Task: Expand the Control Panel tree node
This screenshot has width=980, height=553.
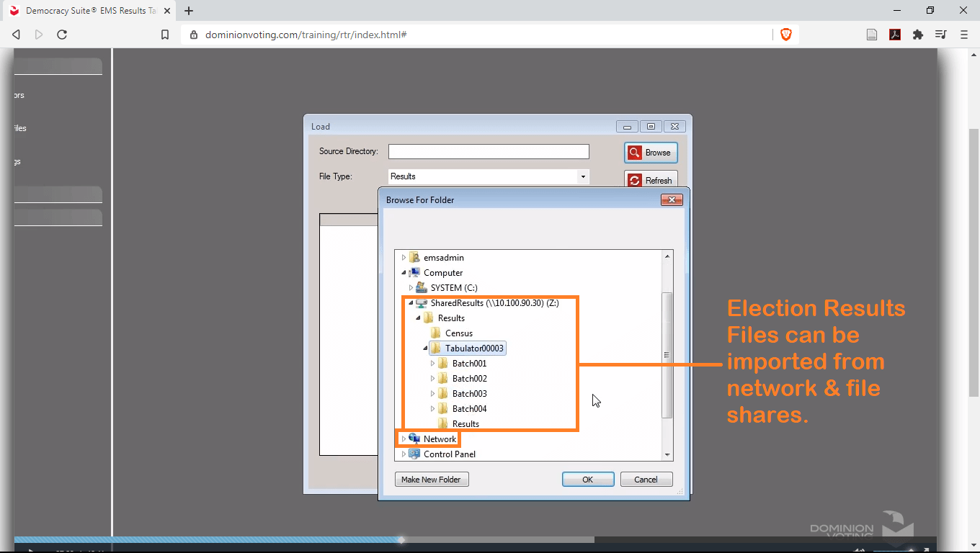Action: [404, 454]
